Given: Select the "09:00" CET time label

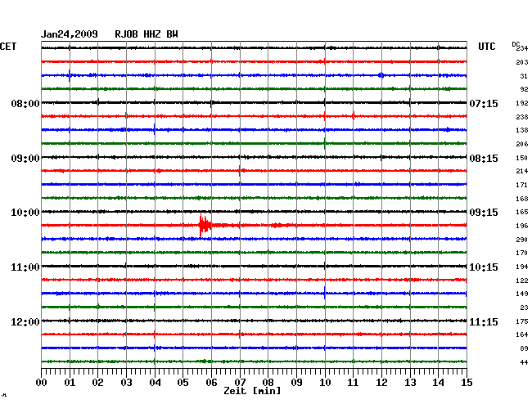Looking at the screenshot, I should point(25,159).
